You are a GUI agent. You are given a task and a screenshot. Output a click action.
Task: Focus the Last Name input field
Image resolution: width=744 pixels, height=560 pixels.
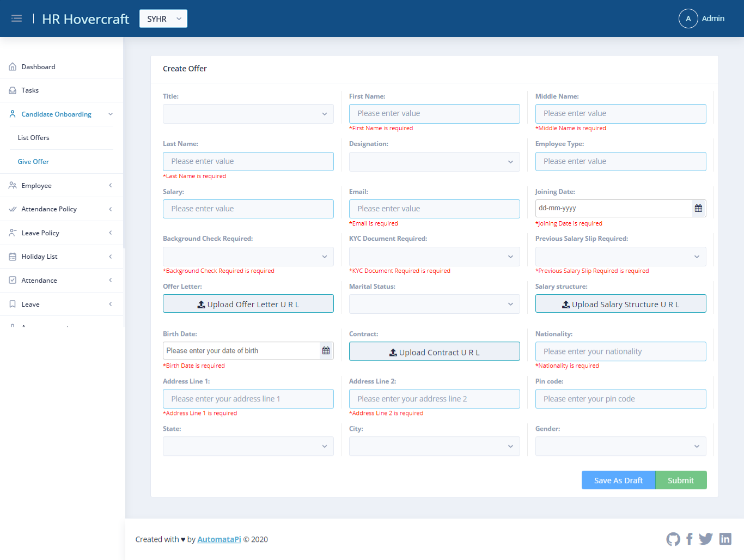[248, 162]
